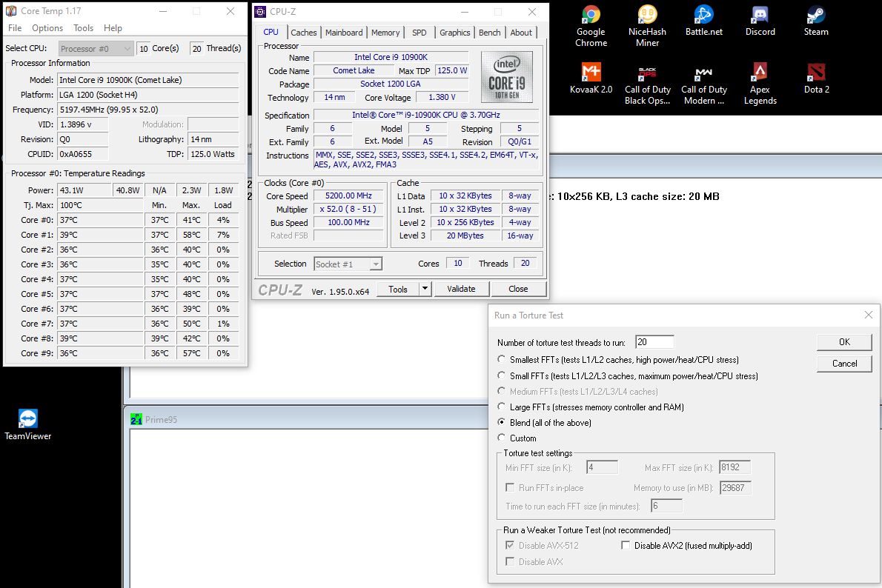The width and height of the screenshot is (882, 588).
Task: Click the Power 43.1W reading in Core Temp
Action: pyautogui.click(x=84, y=190)
